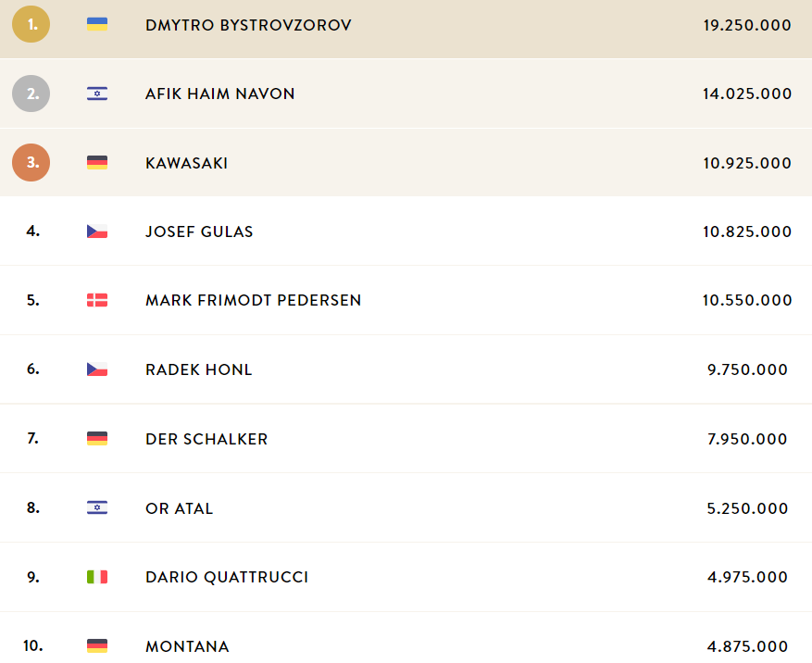Click Czech flag beside Josef Gulas

click(x=97, y=231)
